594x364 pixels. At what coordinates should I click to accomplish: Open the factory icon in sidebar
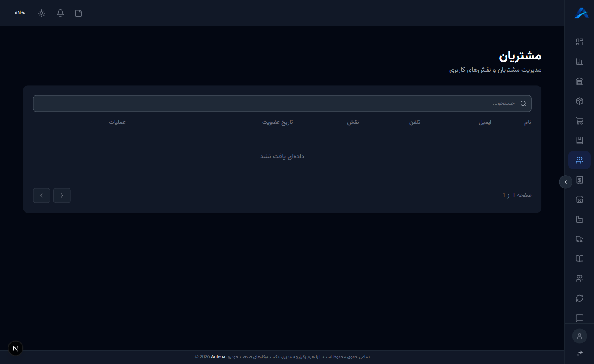pyautogui.click(x=579, y=219)
